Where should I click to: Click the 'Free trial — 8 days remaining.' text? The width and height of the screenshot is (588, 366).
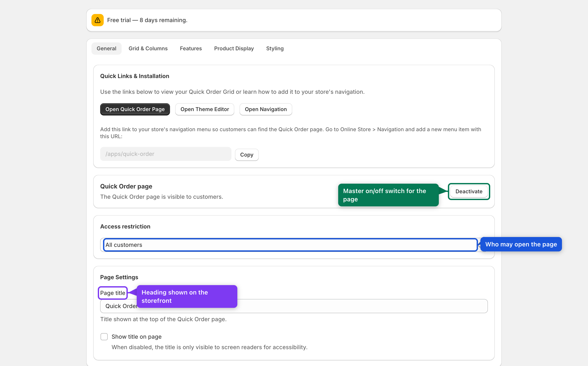pyautogui.click(x=147, y=20)
